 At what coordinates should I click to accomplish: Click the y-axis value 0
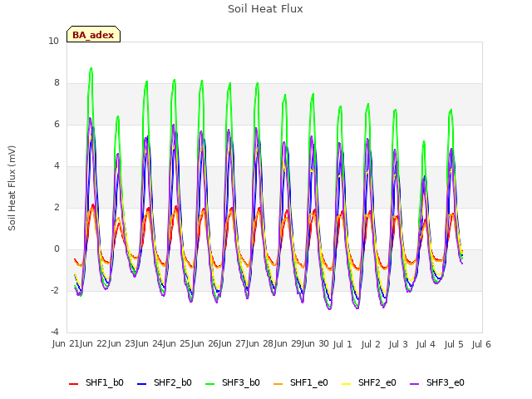coord(57,249)
